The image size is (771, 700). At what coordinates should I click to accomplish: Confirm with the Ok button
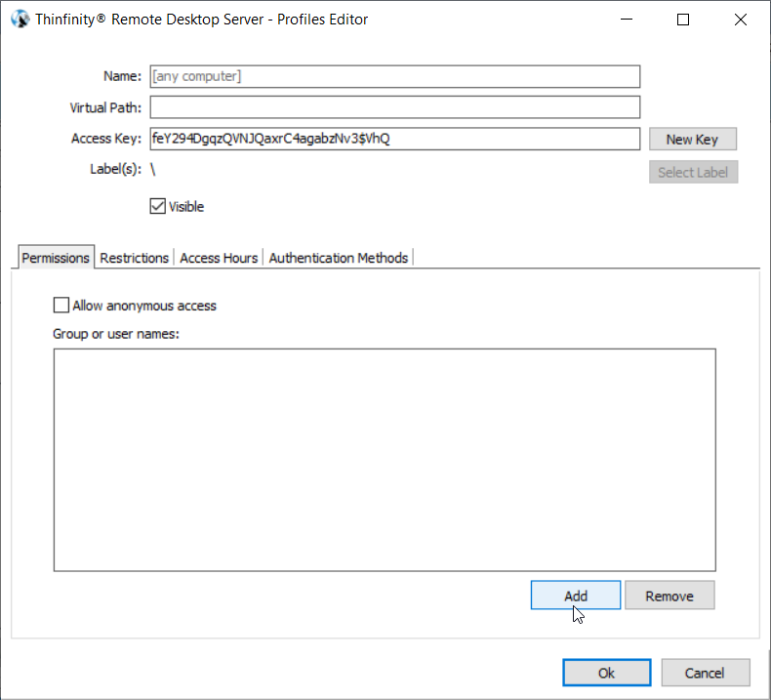click(606, 673)
